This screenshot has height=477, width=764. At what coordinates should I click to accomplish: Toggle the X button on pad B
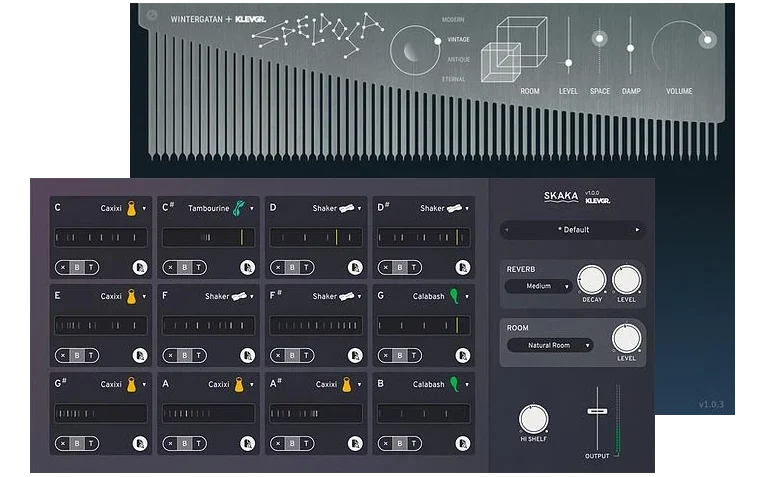(386, 444)
